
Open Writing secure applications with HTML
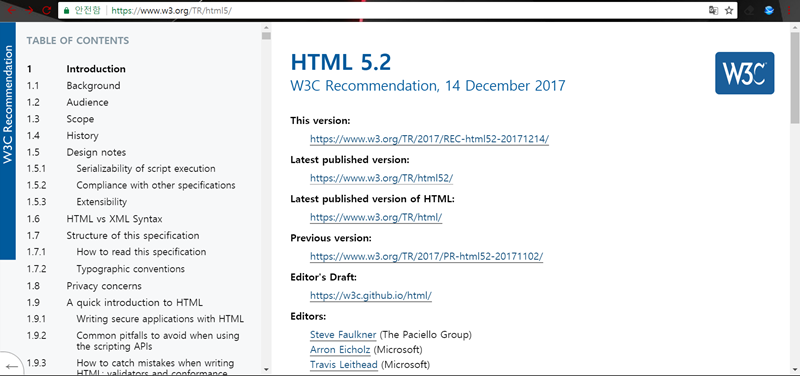pyautogui.click(x=160, y=319)
